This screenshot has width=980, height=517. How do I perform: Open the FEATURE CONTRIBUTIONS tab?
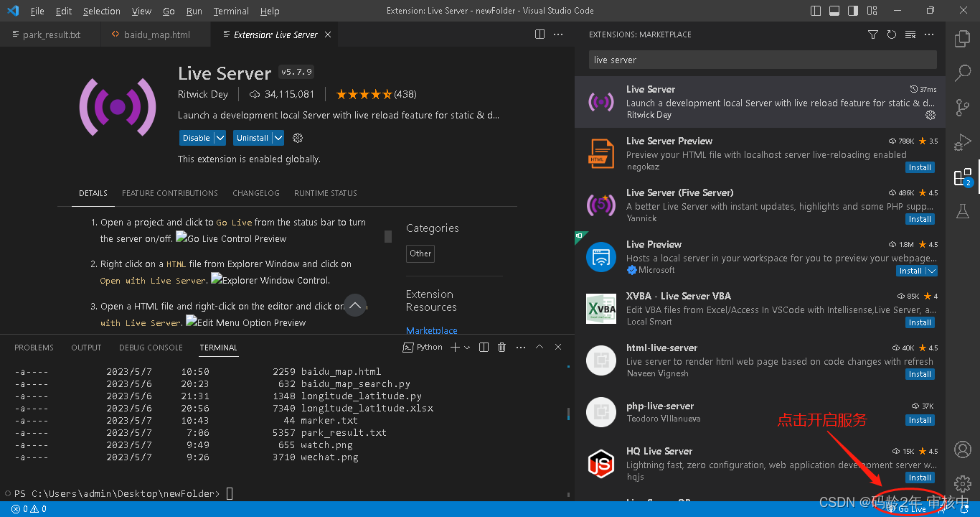click(x=170, y=193)
